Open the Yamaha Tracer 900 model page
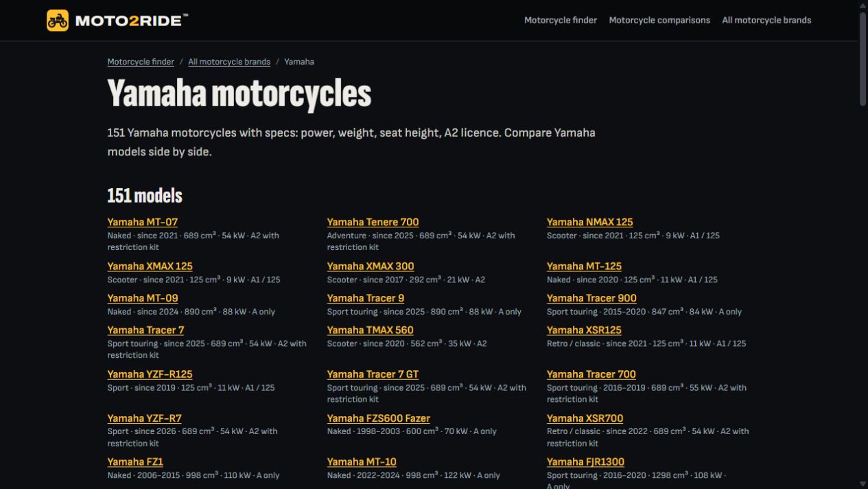Viewport: 868px width, 489px height. pos(591,298)
